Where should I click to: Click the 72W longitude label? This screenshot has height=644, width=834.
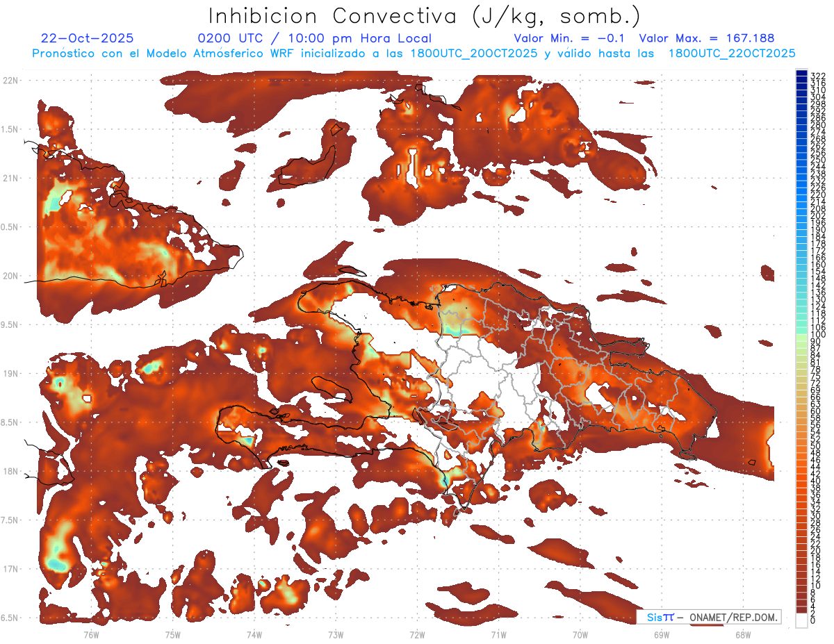[417, 634]
